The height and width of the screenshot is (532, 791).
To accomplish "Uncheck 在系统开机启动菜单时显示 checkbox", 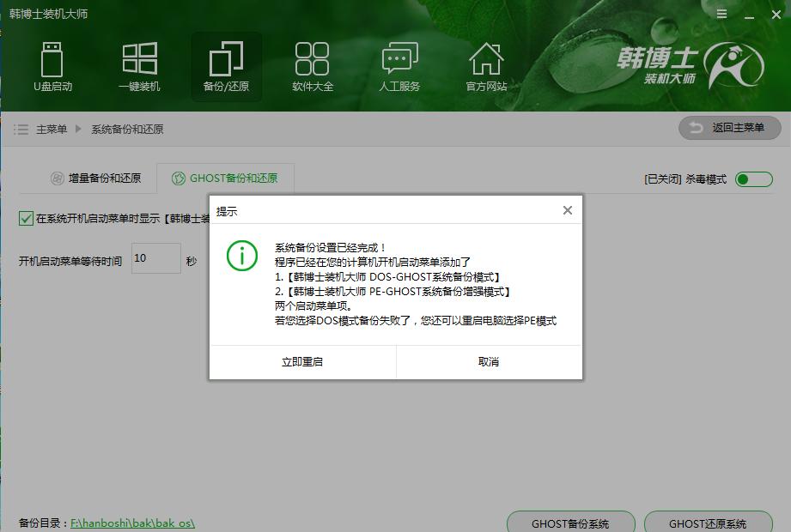I will coord(26,218).
